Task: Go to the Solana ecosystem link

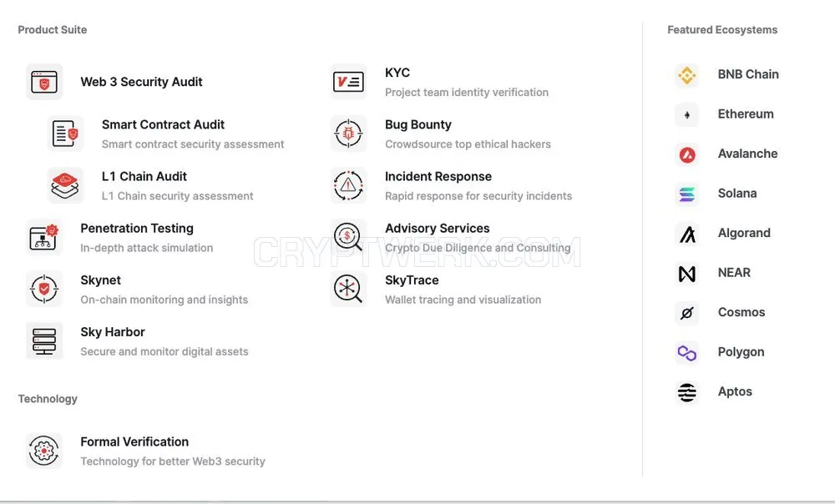Action: [716, 194]
